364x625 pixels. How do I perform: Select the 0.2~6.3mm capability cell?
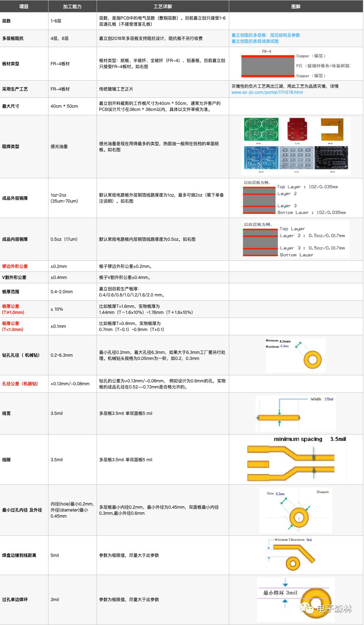pyautogui.click(x=62, y=355)
